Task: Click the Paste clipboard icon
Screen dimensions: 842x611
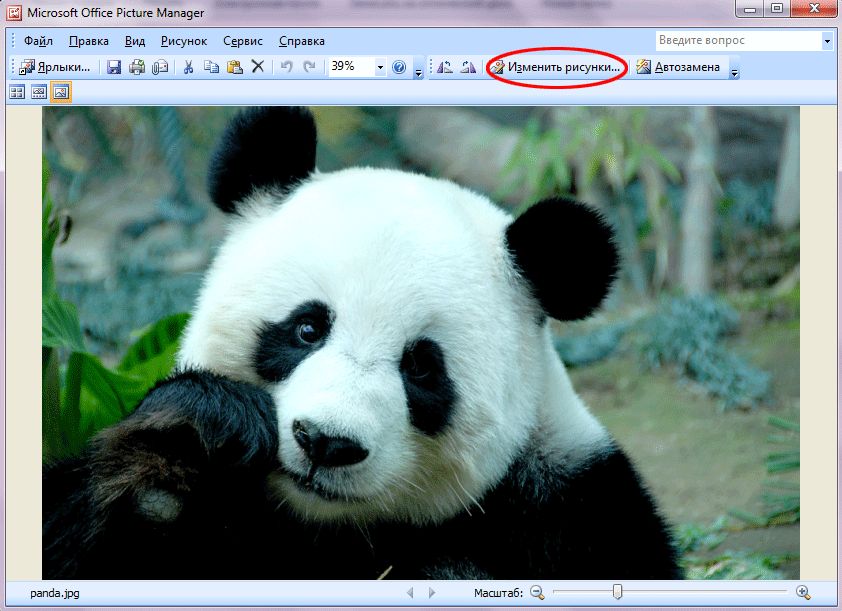Action: click(x=234, y=67)
